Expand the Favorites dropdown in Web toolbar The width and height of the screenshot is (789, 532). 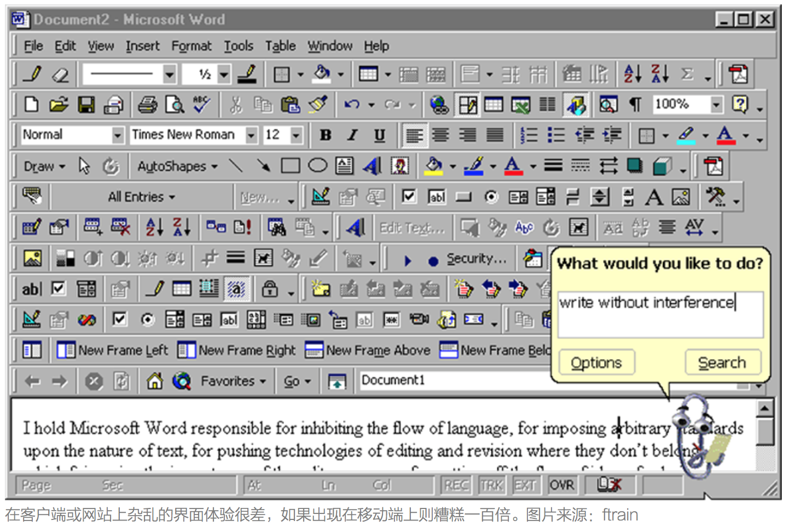coord(233,380)
